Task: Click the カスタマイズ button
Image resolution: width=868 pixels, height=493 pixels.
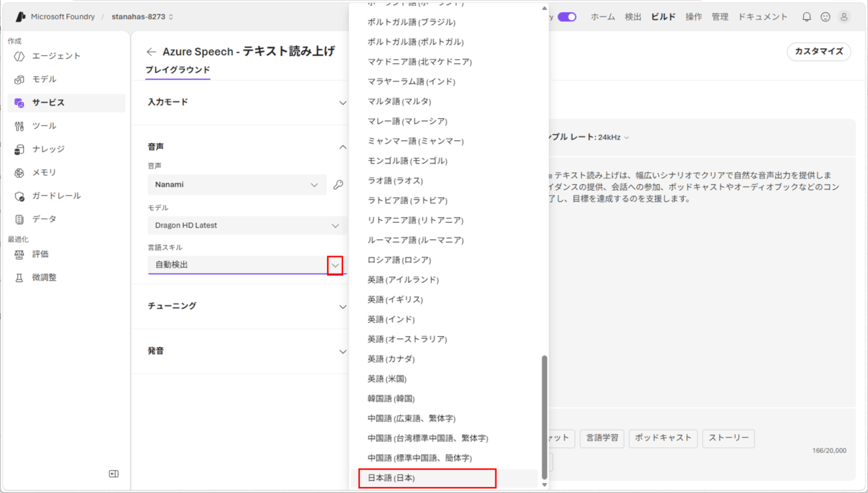Action: 819,51
